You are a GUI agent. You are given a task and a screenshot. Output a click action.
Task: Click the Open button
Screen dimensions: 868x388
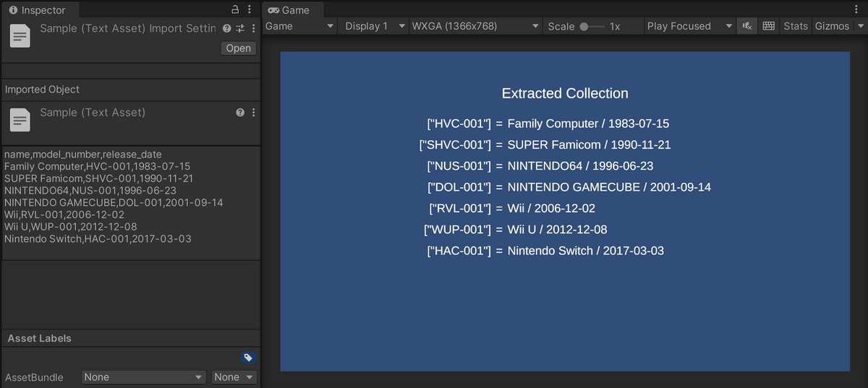[238, 48]
